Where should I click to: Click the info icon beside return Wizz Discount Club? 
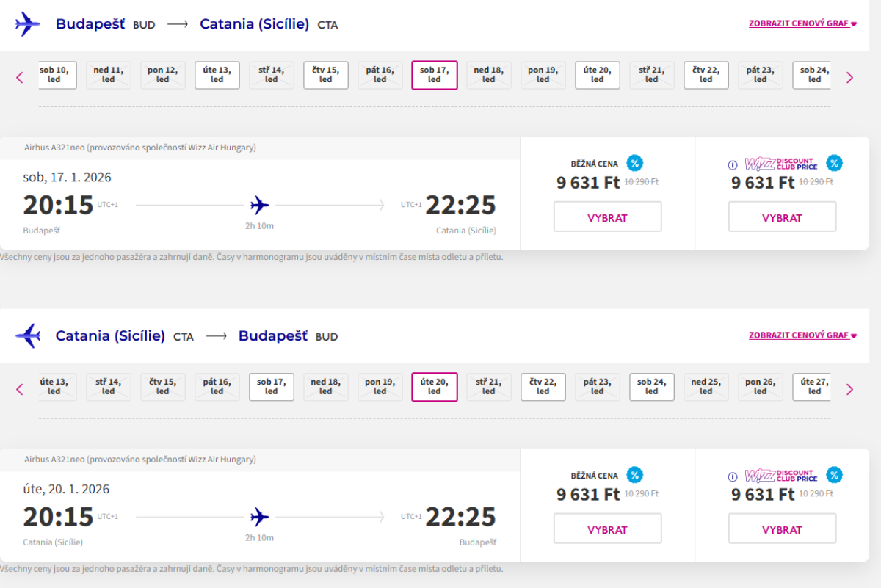pyautogui.click(x=732, y=476)
